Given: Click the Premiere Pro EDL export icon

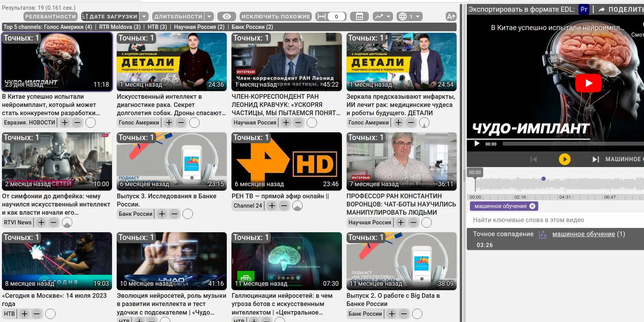Looking at the screenshot, I should [584, 9].
